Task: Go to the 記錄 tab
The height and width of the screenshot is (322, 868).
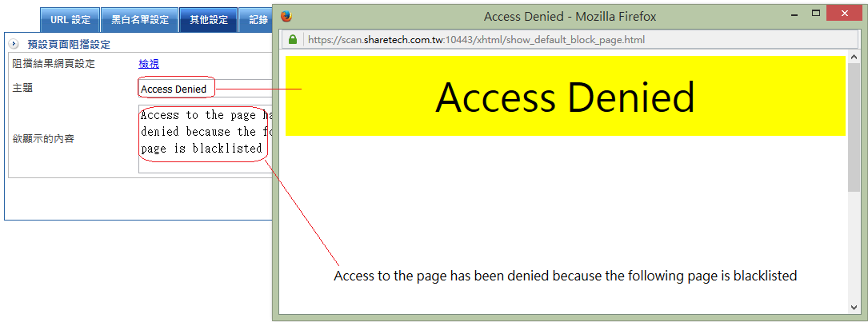Action: 258,19
